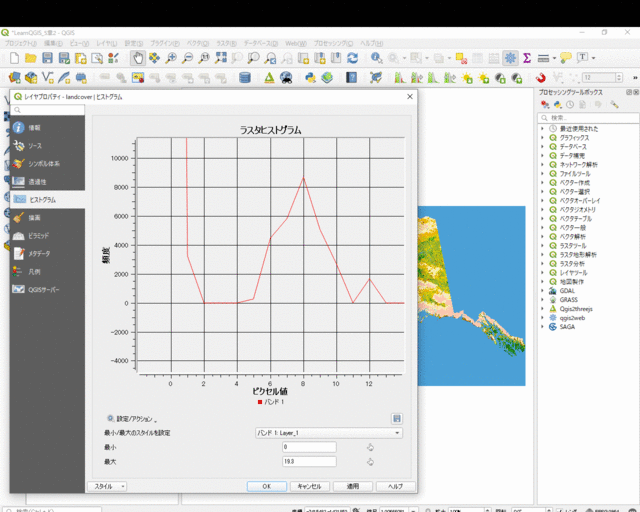The image size is (640, 512).
Task: Close the layer properties dialog
Action: click(x=410, y=96)
